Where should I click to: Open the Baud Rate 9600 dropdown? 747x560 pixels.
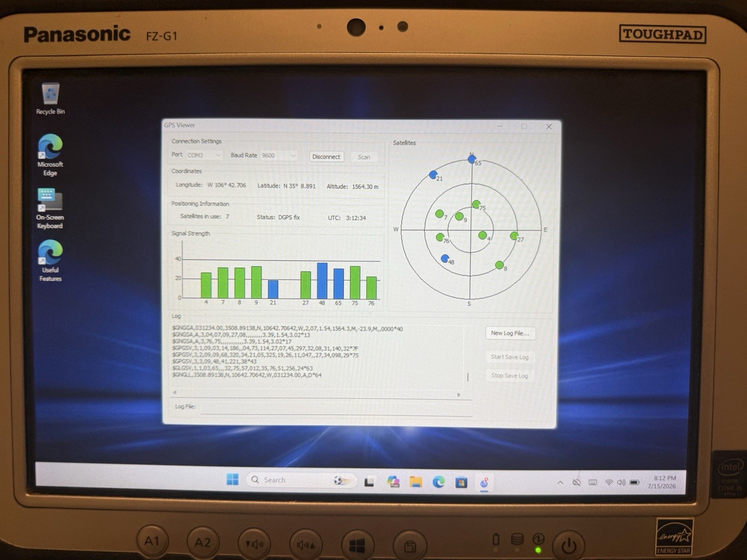click(x=279, y=155)
